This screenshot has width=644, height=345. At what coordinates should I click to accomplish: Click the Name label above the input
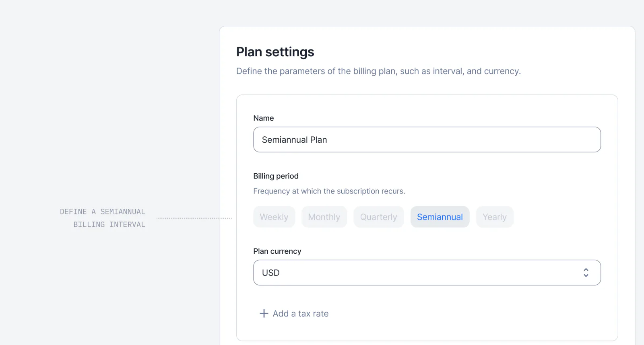click(x=264, y=118)
